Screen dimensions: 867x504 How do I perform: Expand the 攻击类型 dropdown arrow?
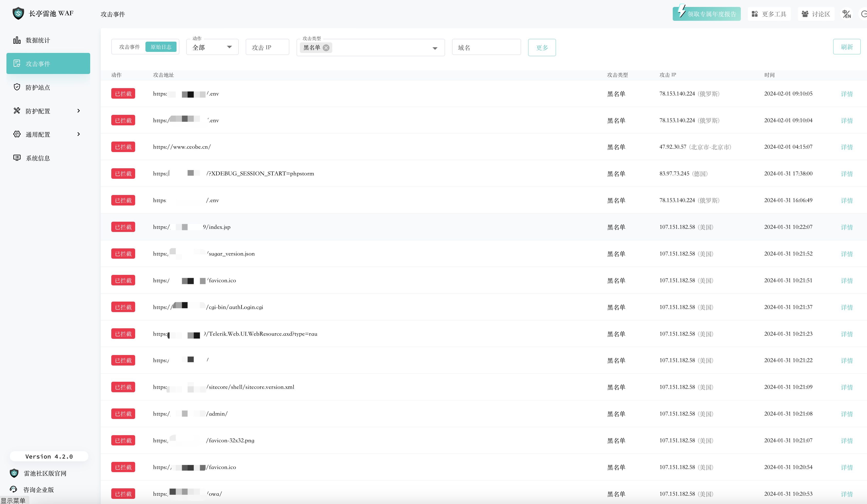click(435, 48)
